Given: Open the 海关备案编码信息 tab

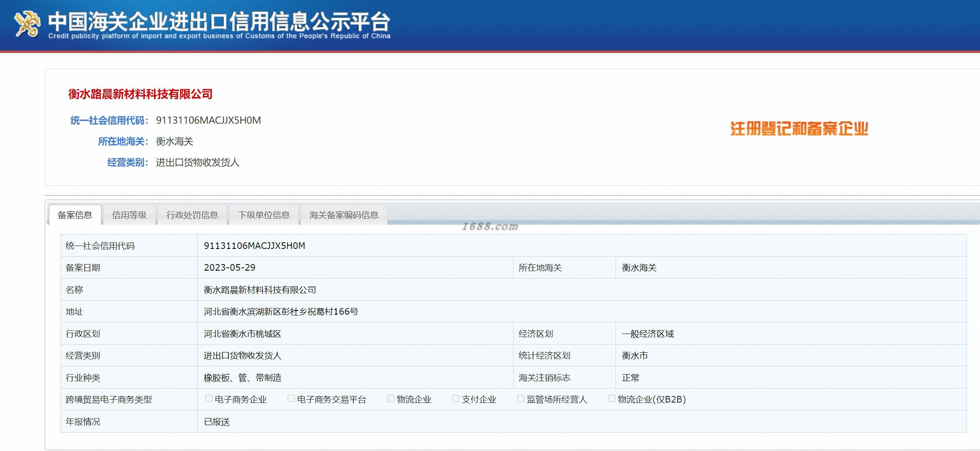Looking at the screenshot, I should click(344, 215).
